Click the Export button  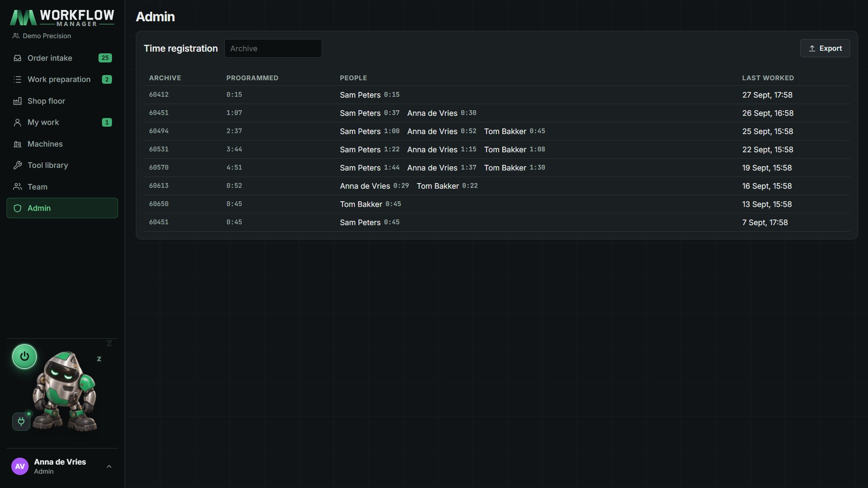coord(825,48)
